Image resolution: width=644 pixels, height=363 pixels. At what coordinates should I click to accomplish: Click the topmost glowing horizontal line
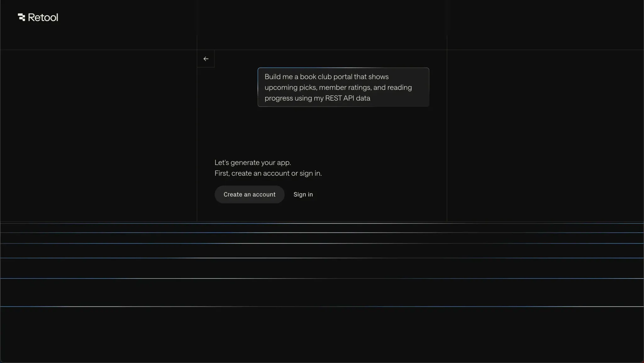pos(322,223)
